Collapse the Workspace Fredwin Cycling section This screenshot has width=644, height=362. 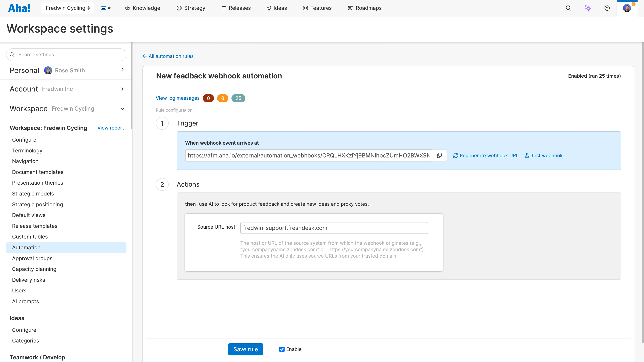click(122, 109)
